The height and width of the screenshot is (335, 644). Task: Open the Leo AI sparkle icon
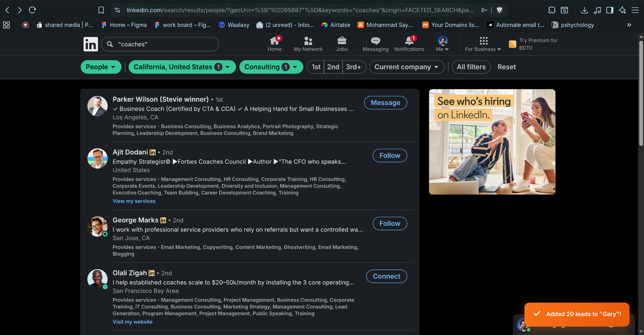pos(622,10)
